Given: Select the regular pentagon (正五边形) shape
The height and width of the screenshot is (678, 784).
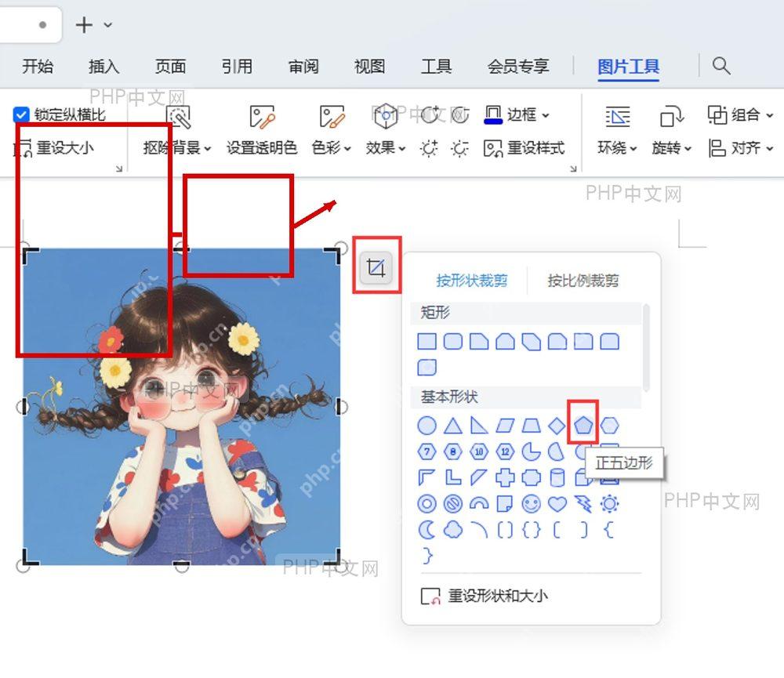Looking at the screenshot, I should 583,425.
